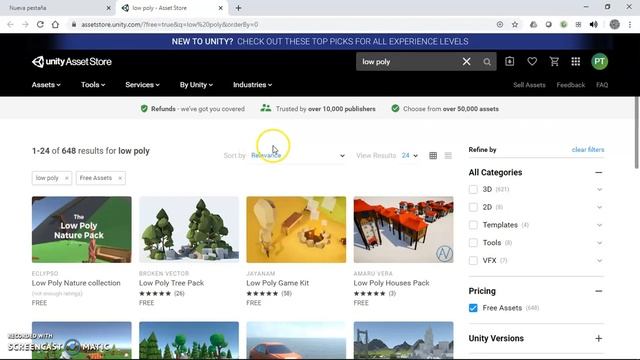Check the 2D category checkbox
This screenshot has height=360, width=640.
[473, 207]
